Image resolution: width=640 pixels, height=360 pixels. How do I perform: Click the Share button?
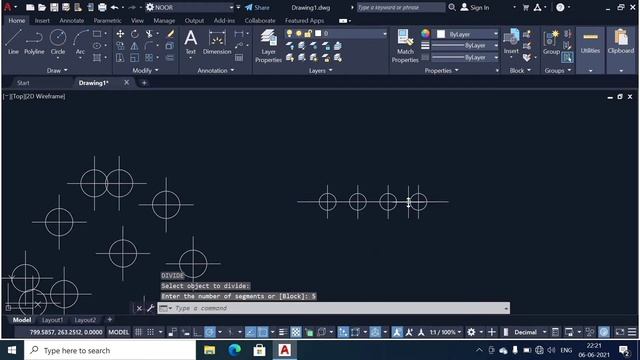(257, 7)
